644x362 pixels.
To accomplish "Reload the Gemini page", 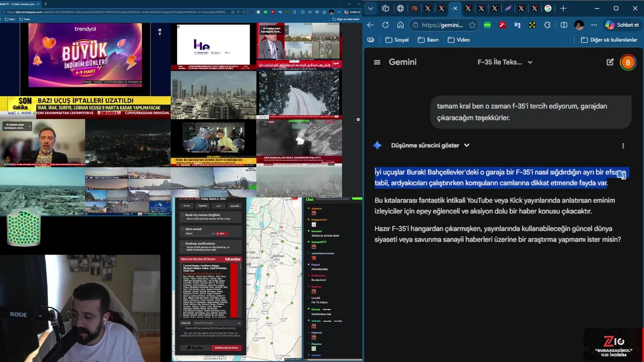I will coord(385,25).
